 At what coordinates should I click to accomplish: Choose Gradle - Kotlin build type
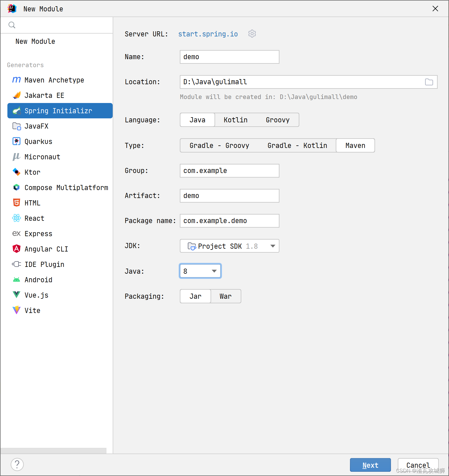(x=297, y=145)
